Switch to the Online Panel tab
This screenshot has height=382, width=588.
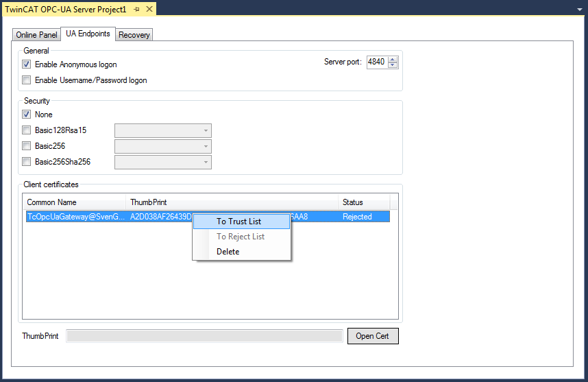tap(36, 34)
